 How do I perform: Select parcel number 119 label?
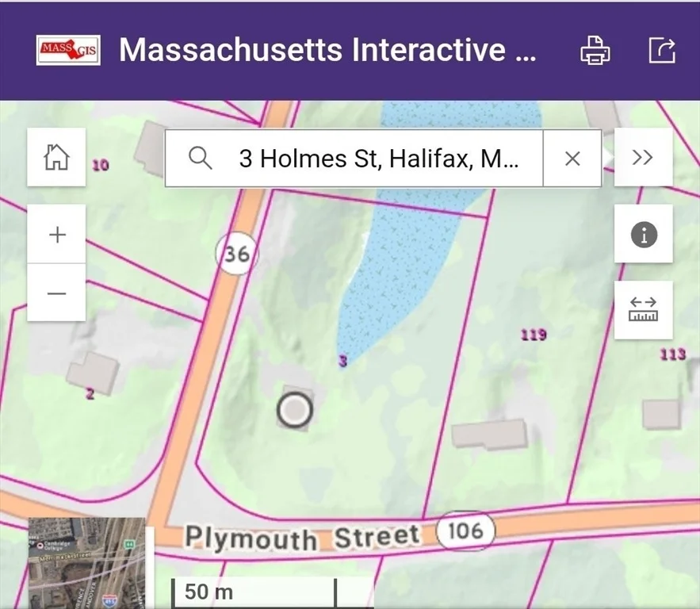(x=534, y=334)
